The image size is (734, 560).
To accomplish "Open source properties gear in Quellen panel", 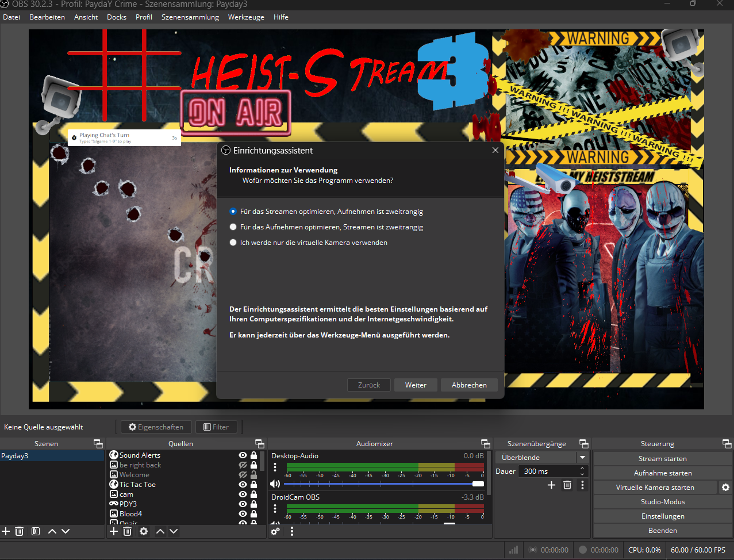I will click(x=144, y=531).
